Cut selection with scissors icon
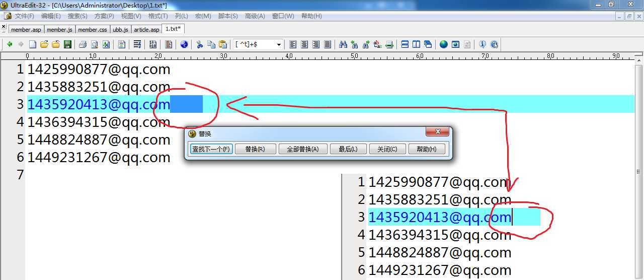This screenshot has height=280, width=644. point(199,44)
